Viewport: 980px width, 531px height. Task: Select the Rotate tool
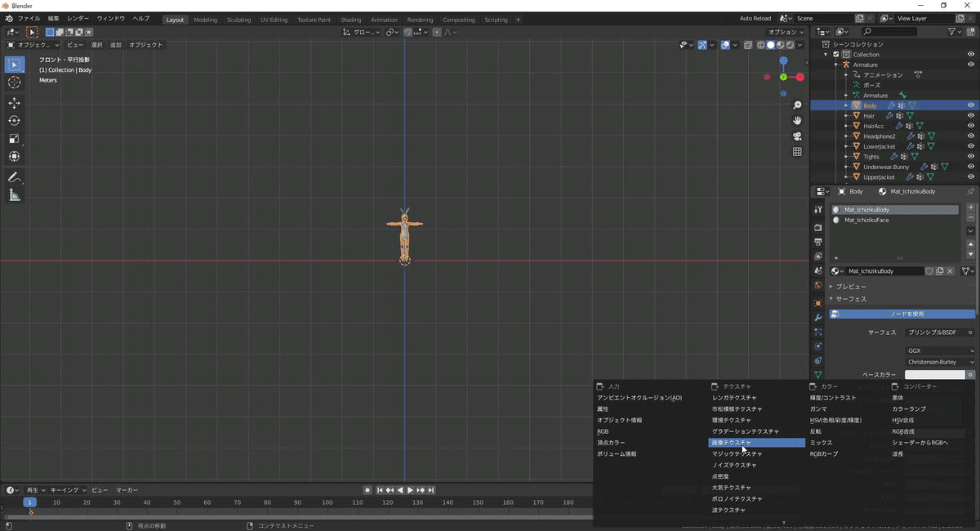click(x=15, y=120)
